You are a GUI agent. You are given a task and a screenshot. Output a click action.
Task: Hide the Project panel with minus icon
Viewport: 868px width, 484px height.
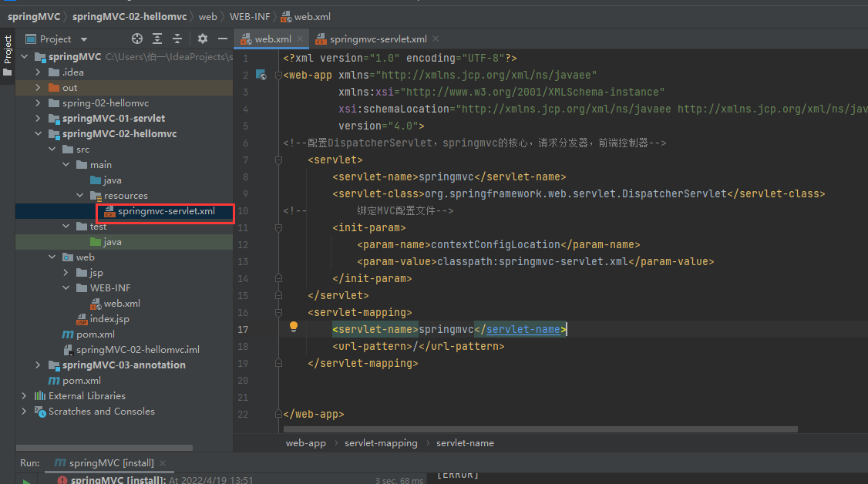pyautogui.click(x=223, y=39)
